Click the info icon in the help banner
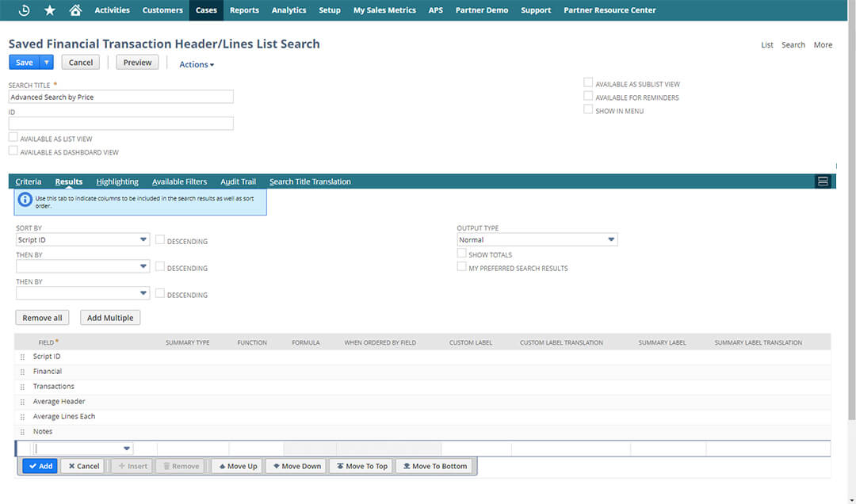 pyautogui.click(x=25, y=201)
